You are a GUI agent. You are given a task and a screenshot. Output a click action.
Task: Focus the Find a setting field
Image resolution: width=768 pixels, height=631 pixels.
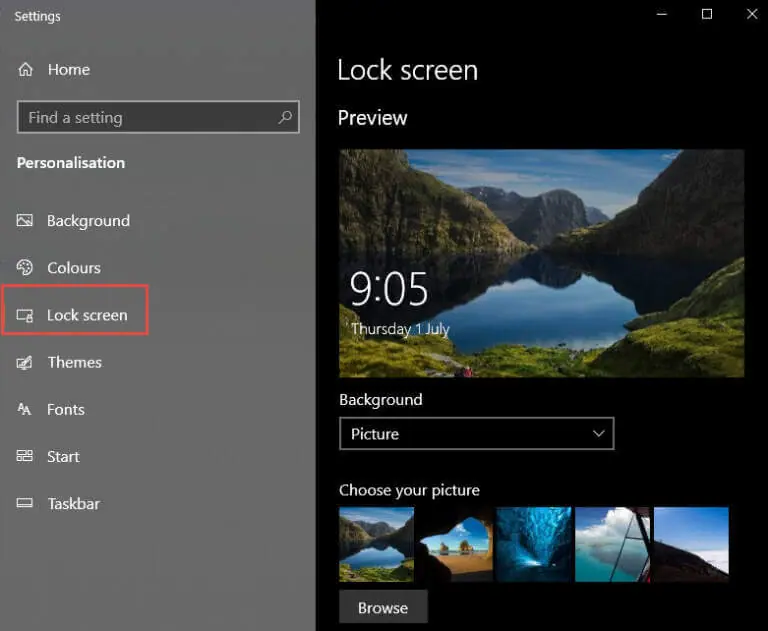click(x=158, y=117)
